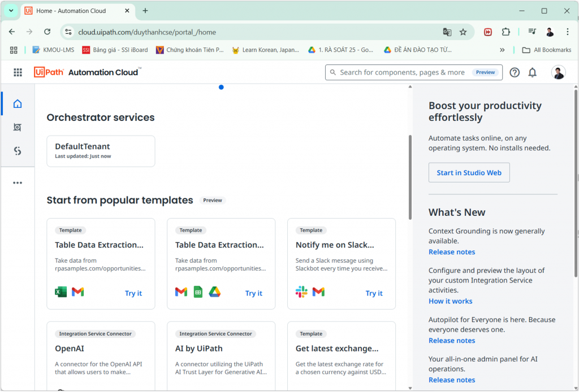
Task: Click the red extension icon in toolbar
Action: pos(488,32)
